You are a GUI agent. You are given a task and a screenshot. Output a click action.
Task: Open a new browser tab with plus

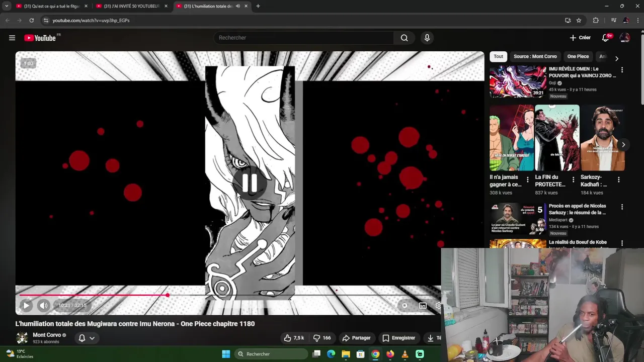click(258, 6)
